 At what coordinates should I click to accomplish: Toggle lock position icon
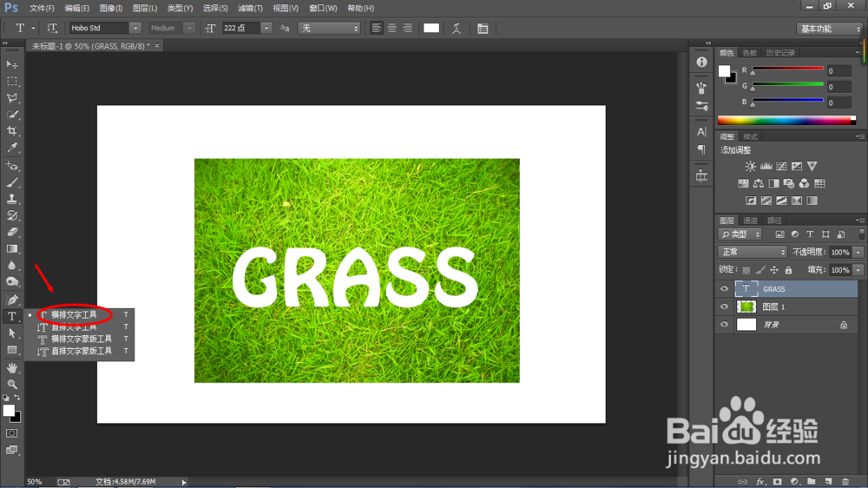pos(774,270)
